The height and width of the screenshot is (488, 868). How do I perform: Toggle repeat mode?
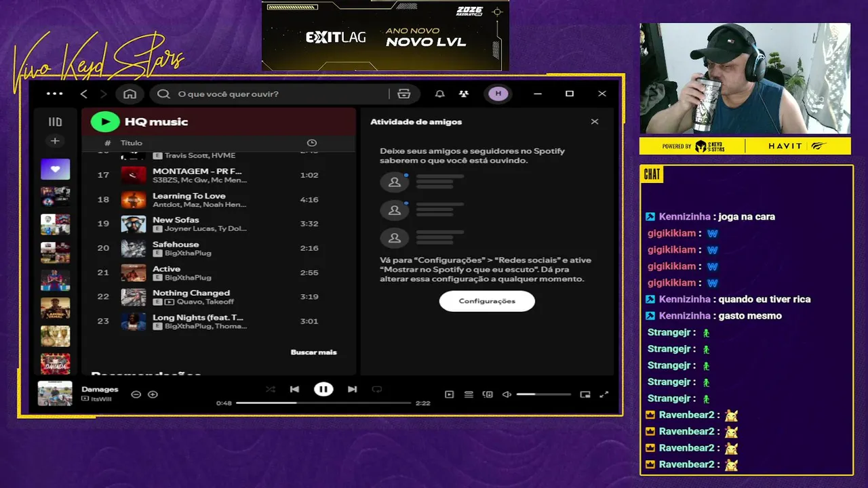click(377, 389)
